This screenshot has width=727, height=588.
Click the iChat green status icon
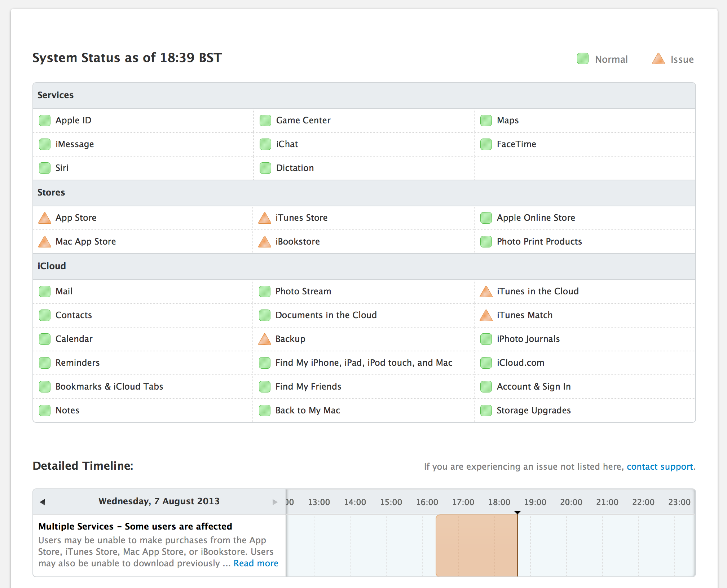click(265, 144)
